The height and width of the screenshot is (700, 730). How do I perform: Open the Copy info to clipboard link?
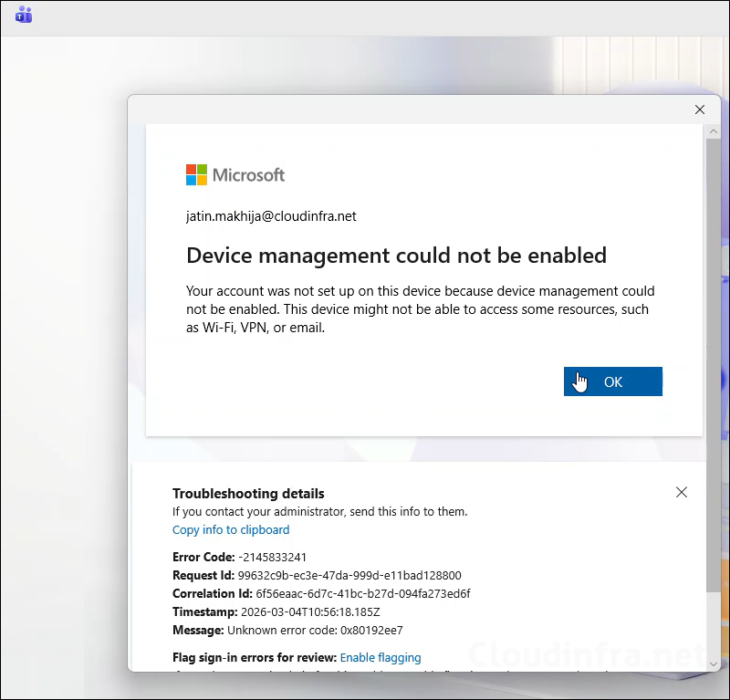pos(230,529)
